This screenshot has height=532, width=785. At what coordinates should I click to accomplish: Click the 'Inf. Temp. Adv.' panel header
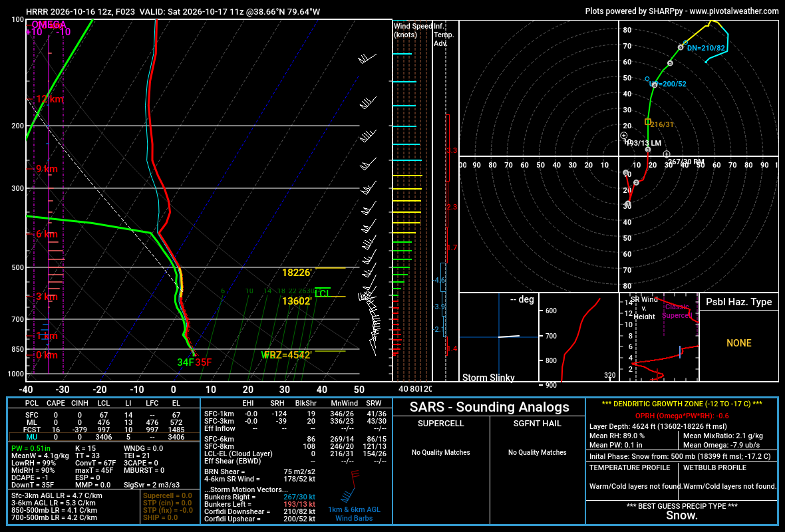tap(444, 35)
